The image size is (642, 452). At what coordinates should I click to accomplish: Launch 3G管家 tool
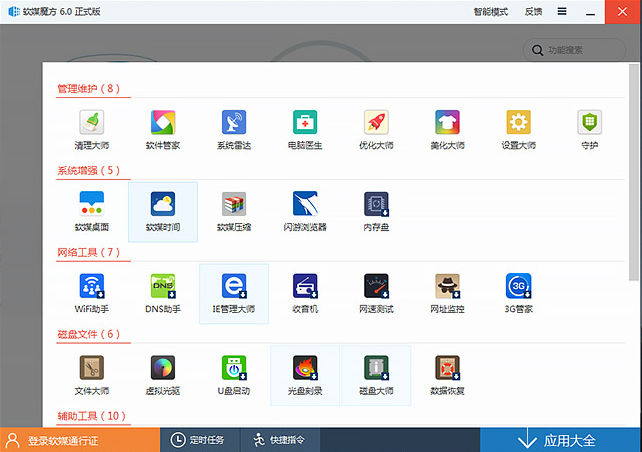(518, 286)
